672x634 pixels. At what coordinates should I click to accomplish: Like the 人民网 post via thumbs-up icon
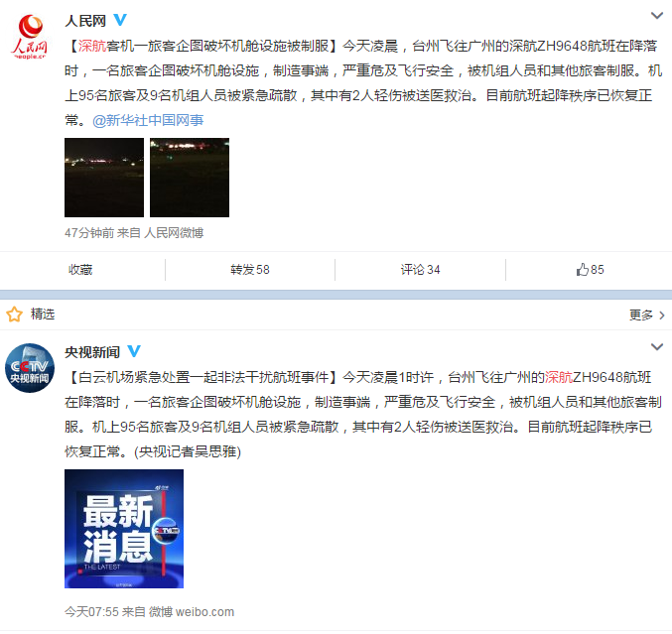pos(582,270)
